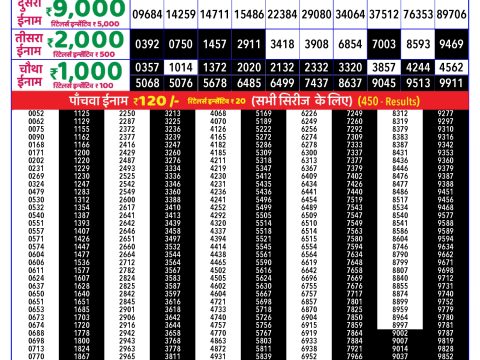Screen dimensions: 480x360
Task: Click the ₹1,000 prize amount
Action: (x=86, y=71)
